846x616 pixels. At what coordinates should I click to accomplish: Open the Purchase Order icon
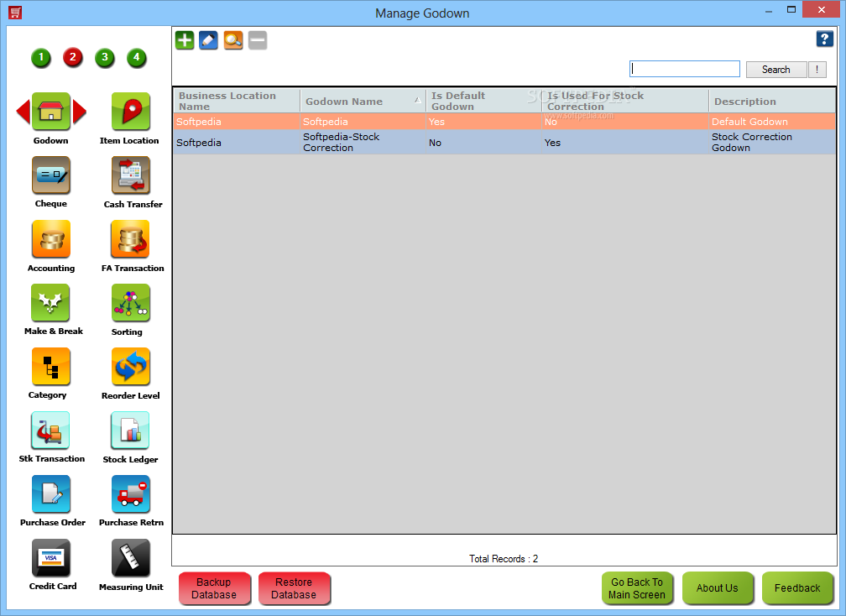click(50, 493)
